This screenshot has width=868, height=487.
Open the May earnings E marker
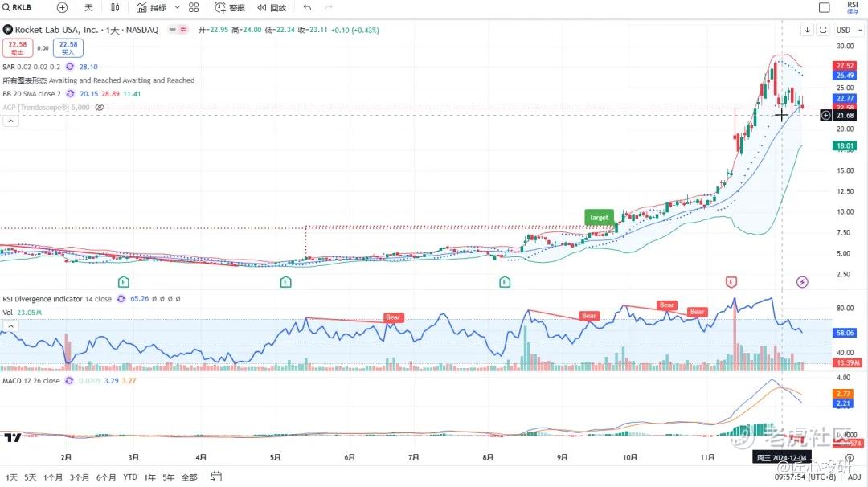pyautogui.click(x=285, y=282)
